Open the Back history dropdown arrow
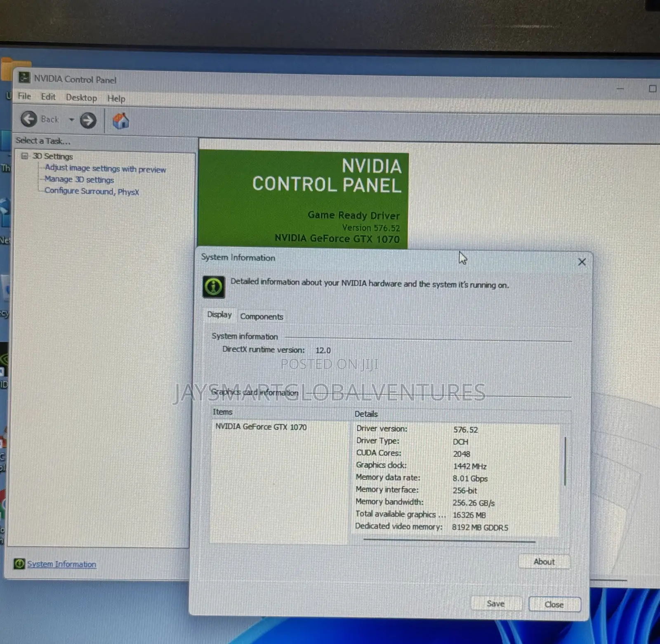Screen dimensions: 660x644 click(71, 120)
